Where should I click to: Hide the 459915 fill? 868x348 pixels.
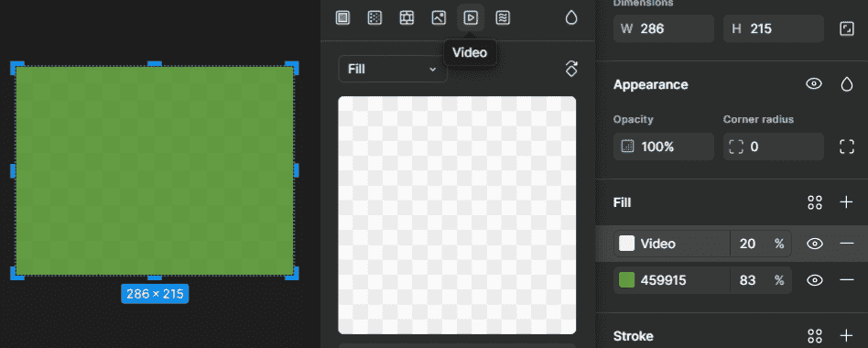click(x=814, y=280)
